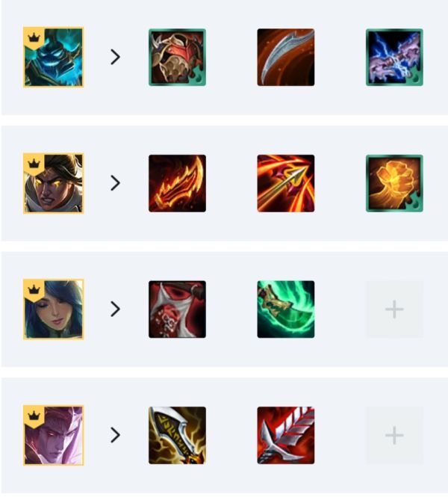Pick the glowing golden fist item icon
448x497 pixels.
coord(394,183)
